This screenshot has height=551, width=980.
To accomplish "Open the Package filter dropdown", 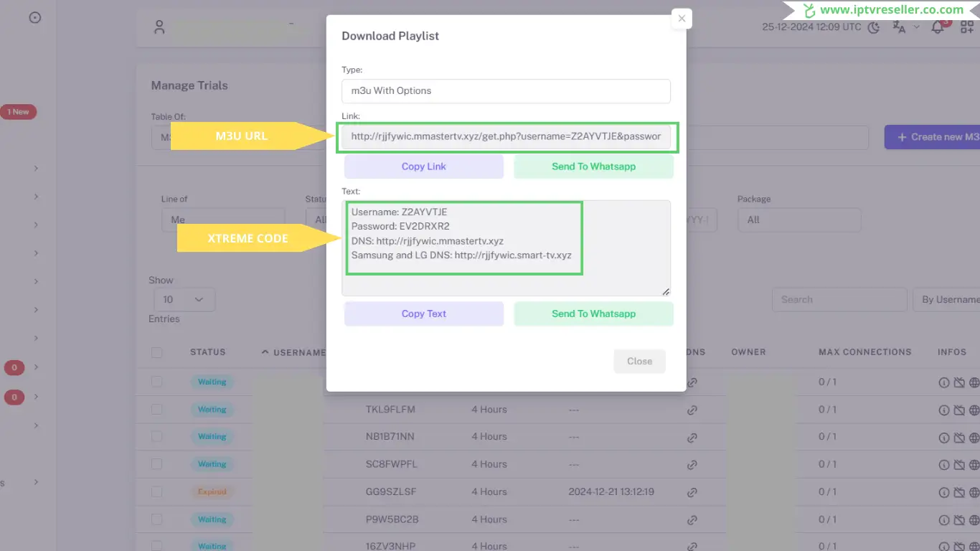I will pyautogui.click(x=798, y=220).
